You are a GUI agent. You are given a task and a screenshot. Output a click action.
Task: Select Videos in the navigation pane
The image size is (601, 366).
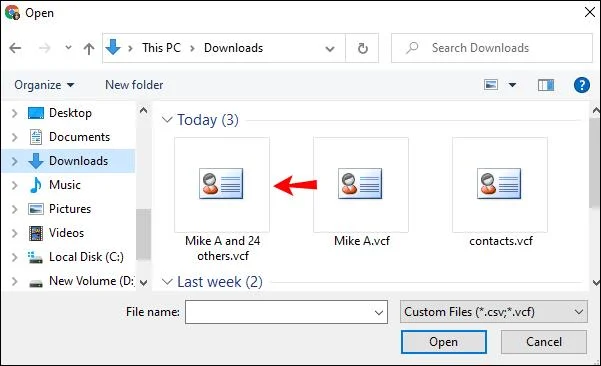click(x=66, y=233)
